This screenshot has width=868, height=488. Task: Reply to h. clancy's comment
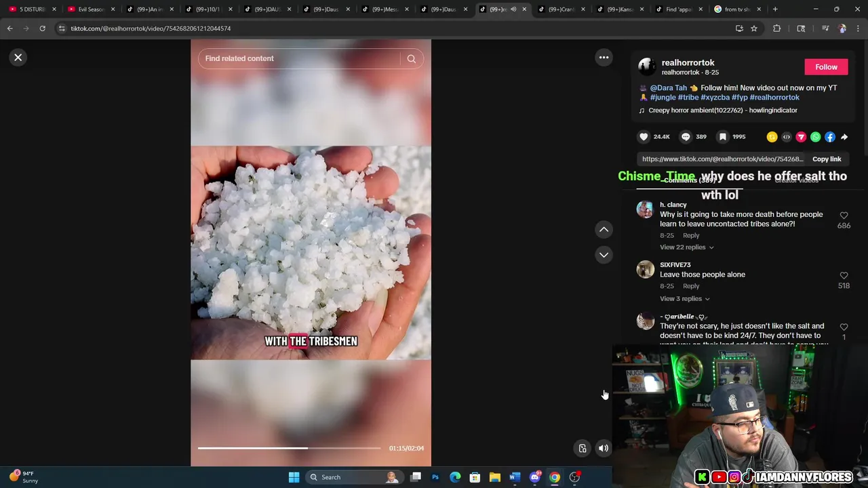691,236
